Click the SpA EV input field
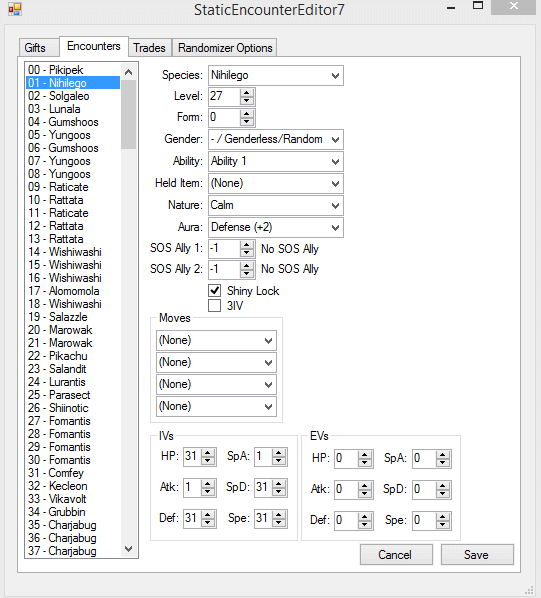 (x=425, y=458)
